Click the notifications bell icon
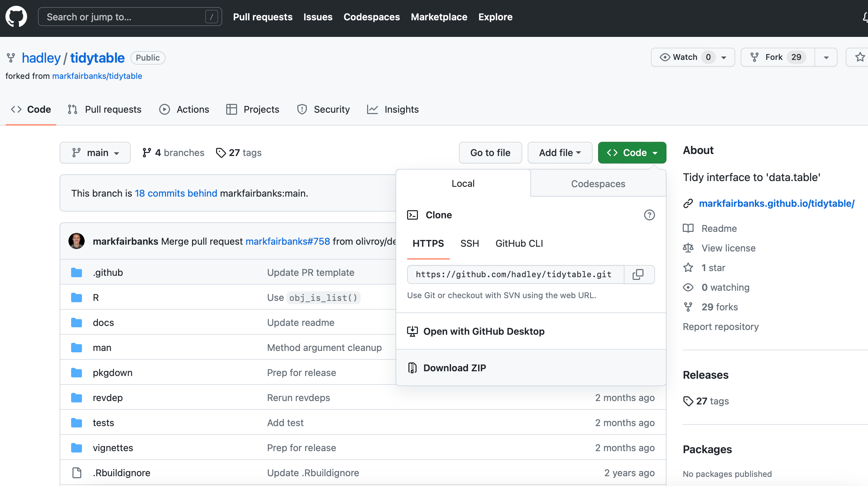868x486 pixels. 865,17
